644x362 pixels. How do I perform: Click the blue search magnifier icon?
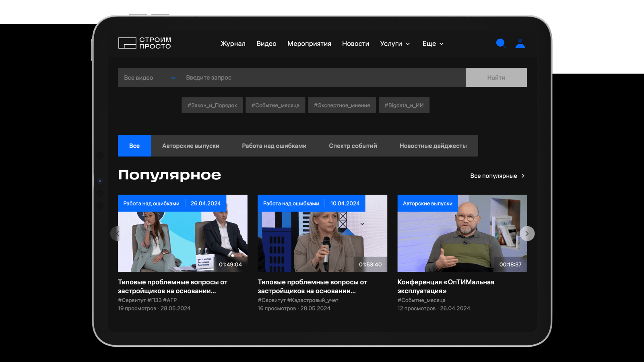501,43
